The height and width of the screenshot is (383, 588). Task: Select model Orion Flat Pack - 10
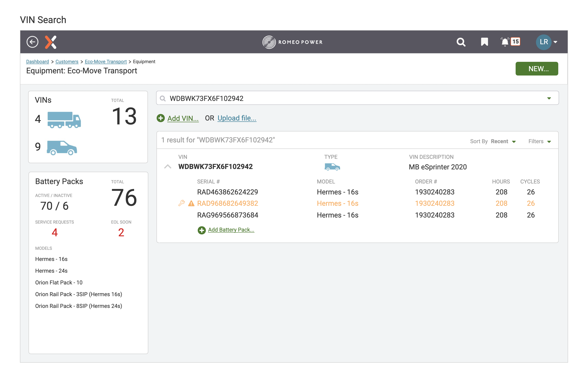[59, 282]
